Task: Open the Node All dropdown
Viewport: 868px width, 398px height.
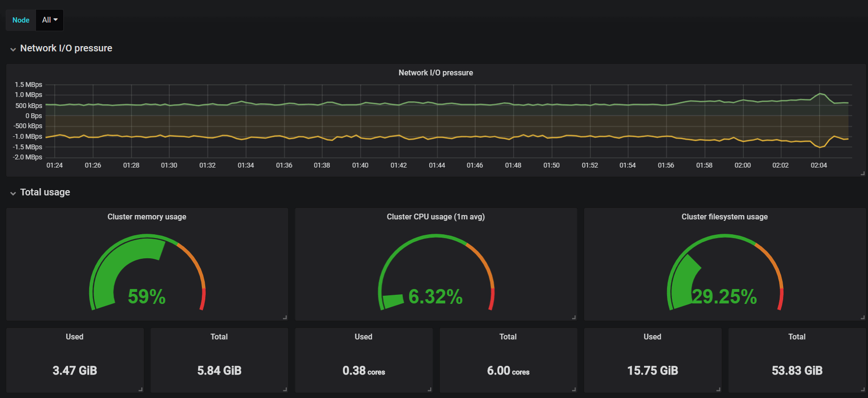Action: 49,20
